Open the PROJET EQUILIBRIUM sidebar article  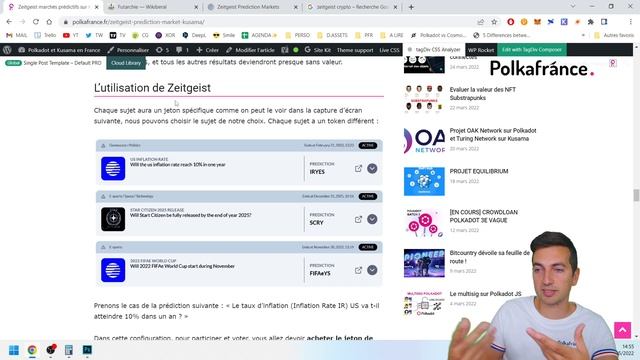479,171
